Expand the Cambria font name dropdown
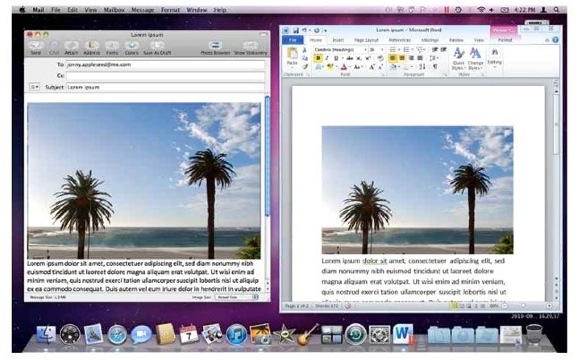This screenshot has width=580, height=360. [365, 49]
